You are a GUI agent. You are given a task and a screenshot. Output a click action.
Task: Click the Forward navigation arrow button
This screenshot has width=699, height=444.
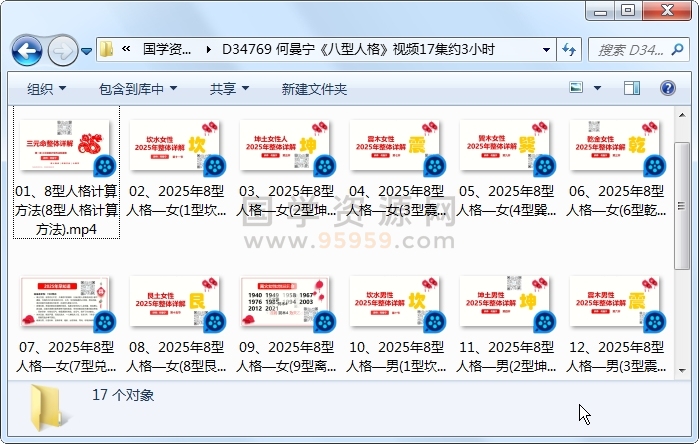pos(62,51)
